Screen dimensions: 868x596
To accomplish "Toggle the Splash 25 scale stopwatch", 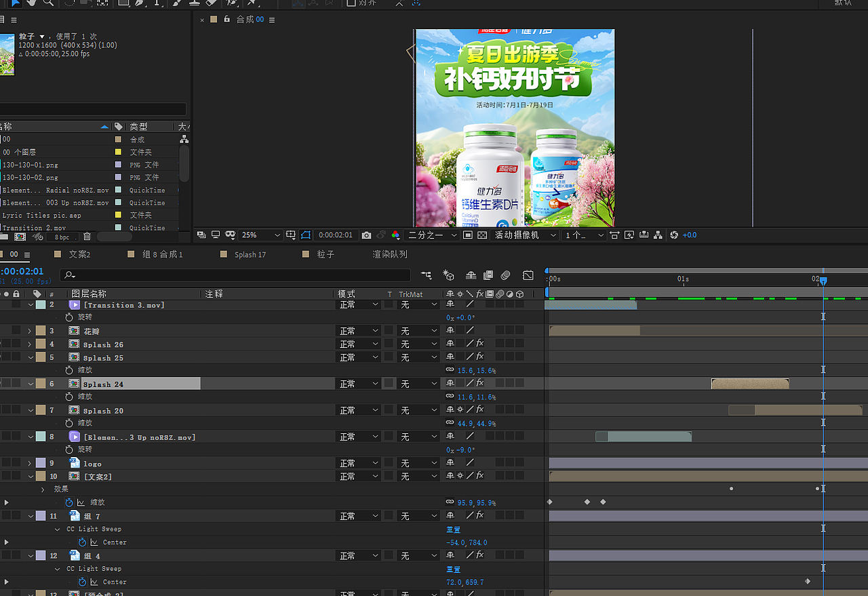I will click(x=69, y=370).
